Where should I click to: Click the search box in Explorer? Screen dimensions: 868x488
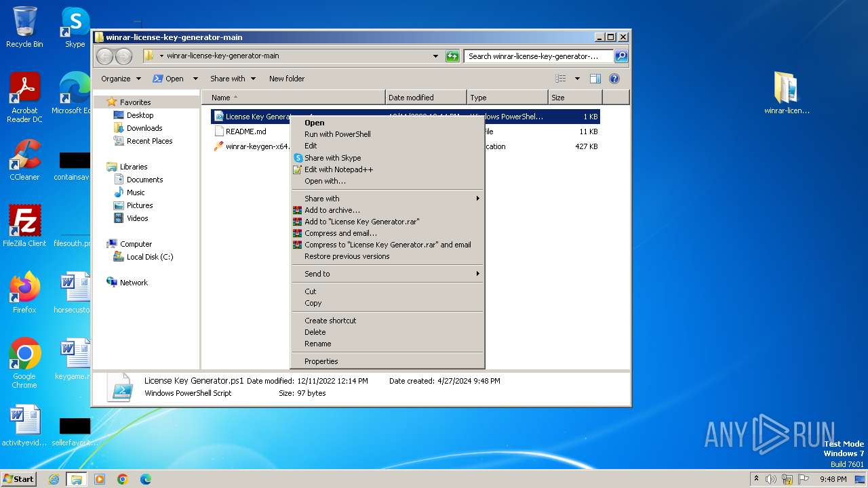click(x=539, y=56)
